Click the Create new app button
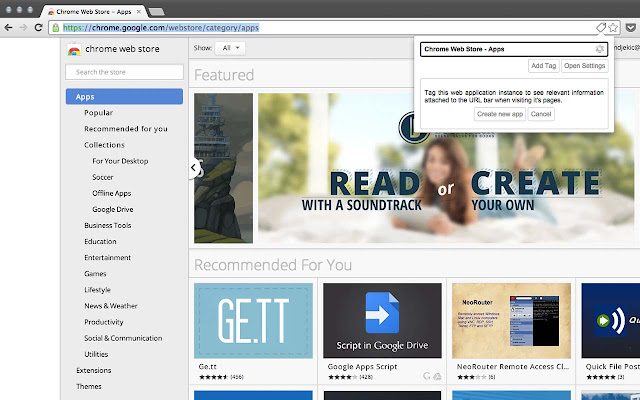 pos(500,114)
